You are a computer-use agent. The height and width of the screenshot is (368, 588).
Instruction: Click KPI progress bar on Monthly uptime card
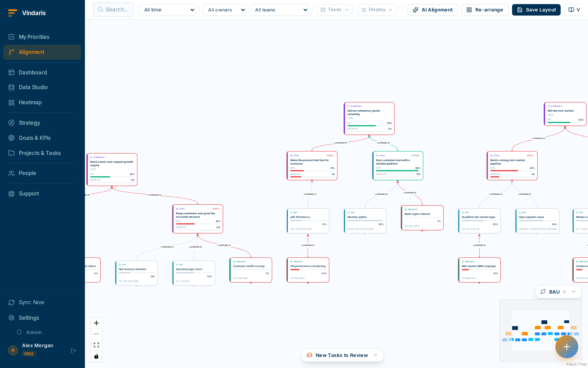pyautogui.click(x=365, y=221)
